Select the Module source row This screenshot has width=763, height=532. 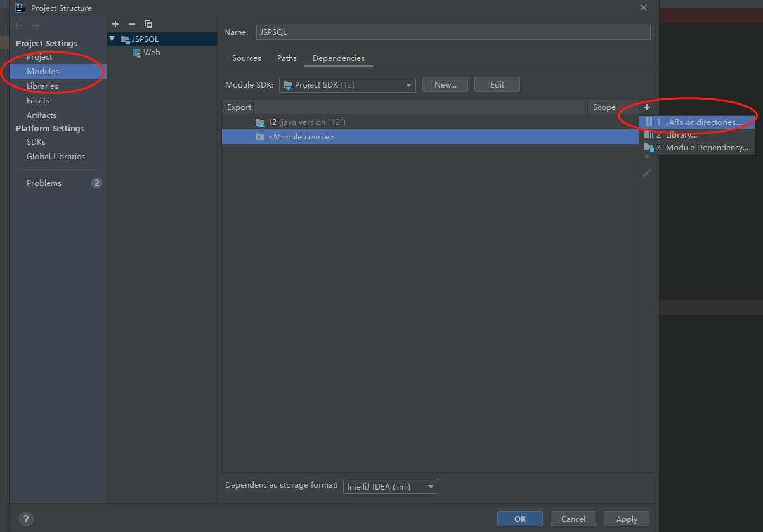tap(430, 137)
